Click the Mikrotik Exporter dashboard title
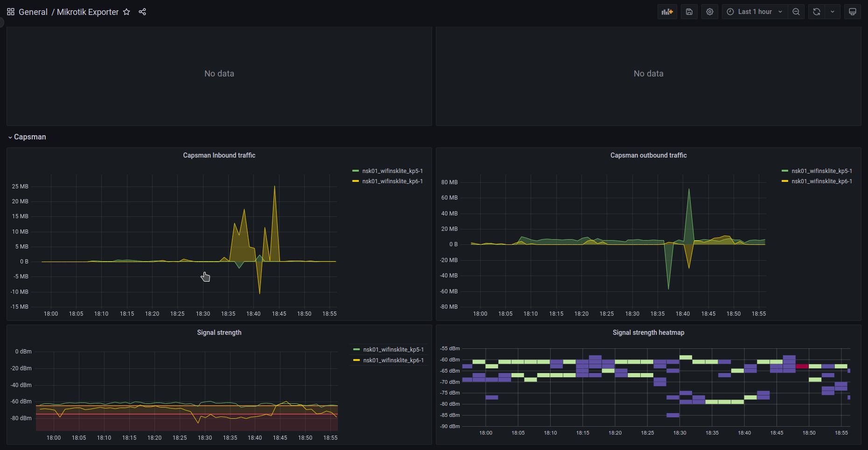 88,12
